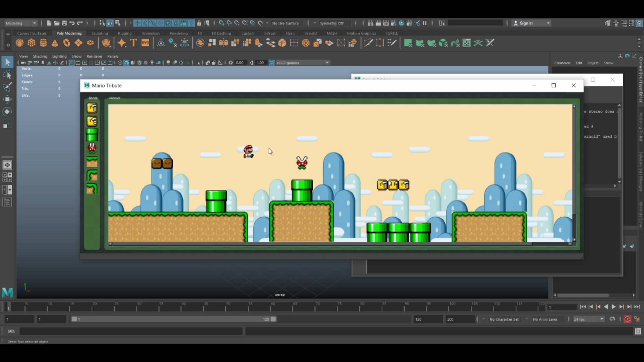Image resolution: width=644 pixels, height=362 pixels.
Task: Enable auto keyframe near the bottom right
Action: coord(627,319)
